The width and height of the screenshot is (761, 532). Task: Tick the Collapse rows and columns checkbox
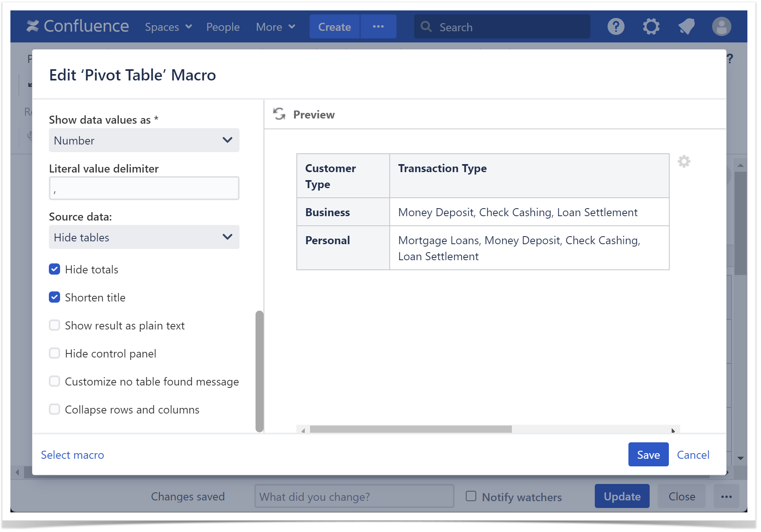54,410
